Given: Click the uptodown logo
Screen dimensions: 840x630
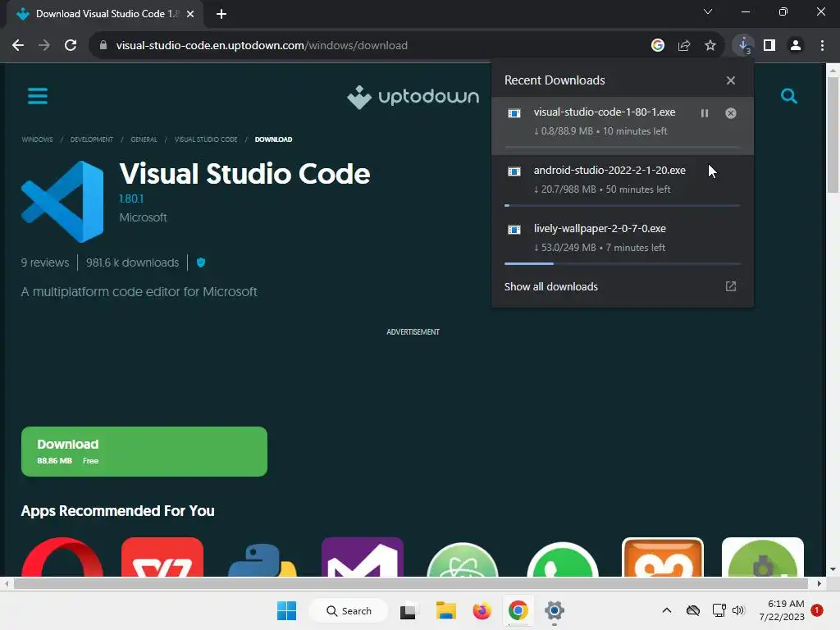Looking at the screenshot, I should tap(413, 97).
